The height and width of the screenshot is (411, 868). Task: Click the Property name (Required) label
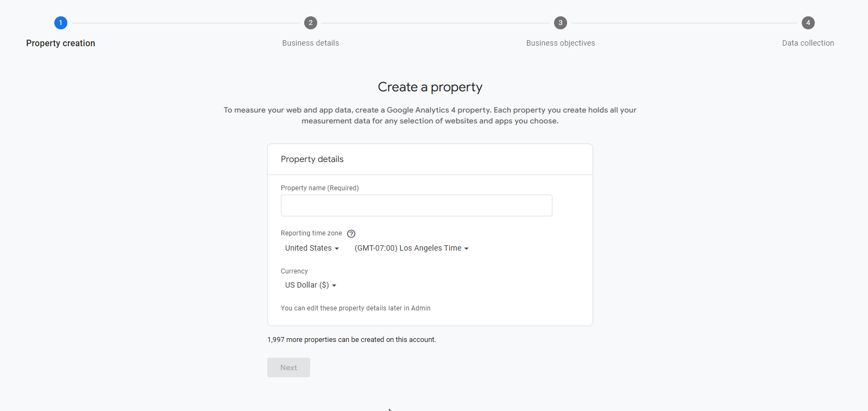[319, 188]
